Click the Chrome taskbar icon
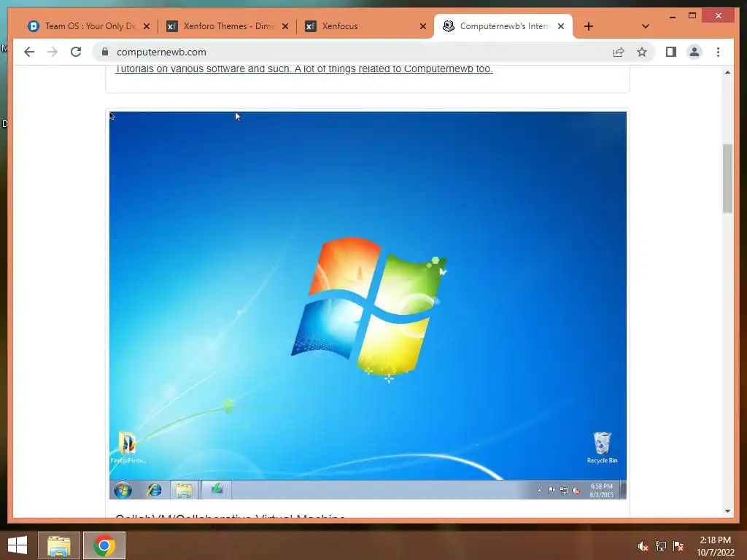The image size is (747, 560). (x=104, y=545)
